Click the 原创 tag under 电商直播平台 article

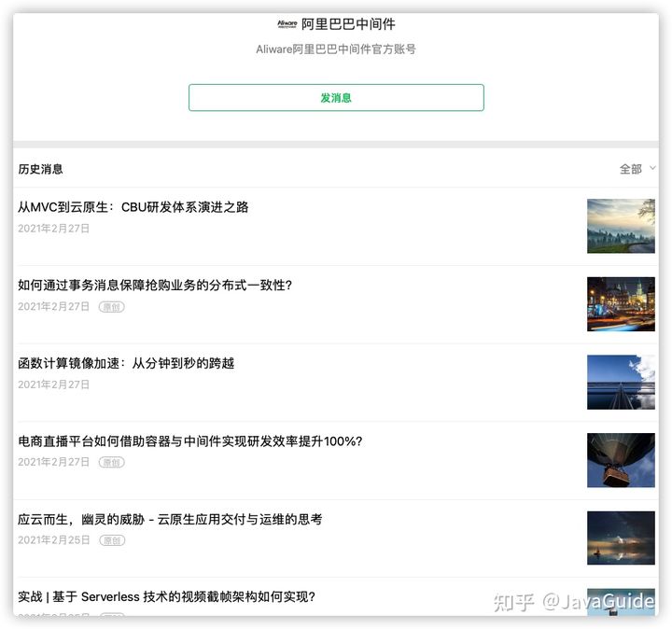click(x=111, y=462)
